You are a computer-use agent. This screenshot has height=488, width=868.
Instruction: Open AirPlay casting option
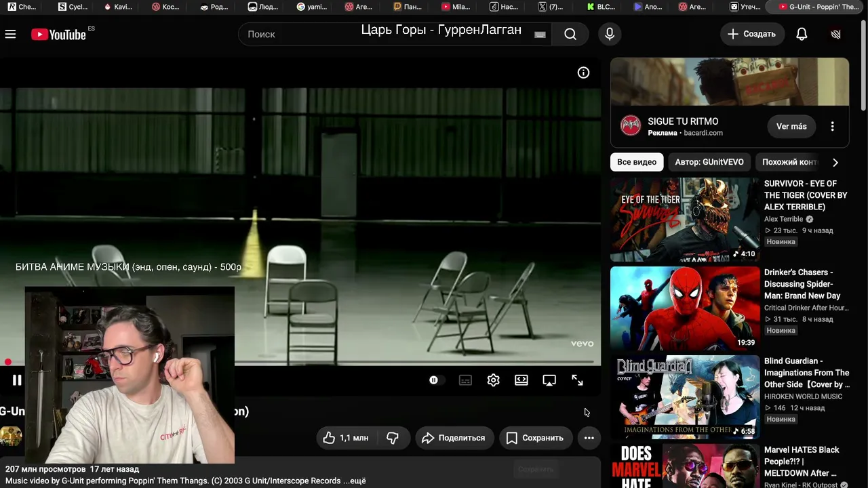pos(549,380)
